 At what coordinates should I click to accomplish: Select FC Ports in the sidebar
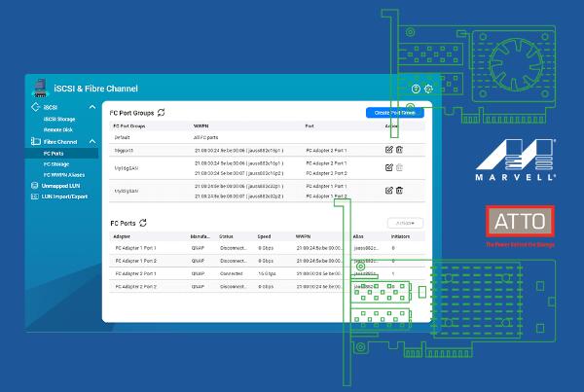tap(62, 154)
